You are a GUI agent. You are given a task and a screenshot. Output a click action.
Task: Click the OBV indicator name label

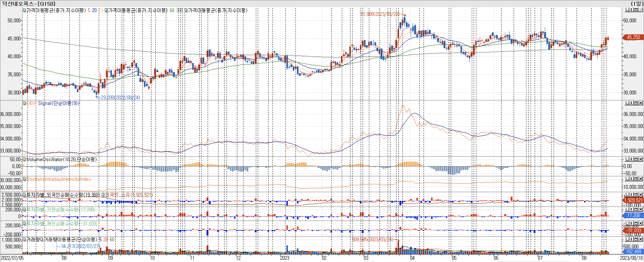[x=31, y=103]
